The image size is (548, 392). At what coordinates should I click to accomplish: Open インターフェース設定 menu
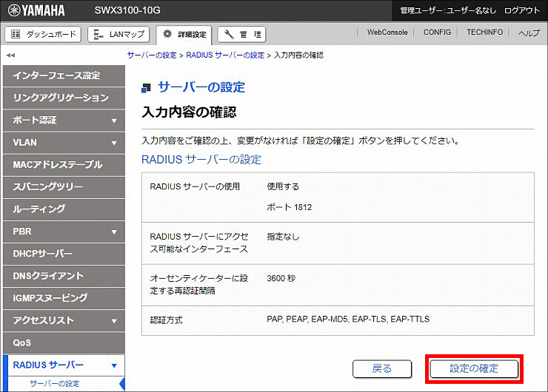point(64,75)
